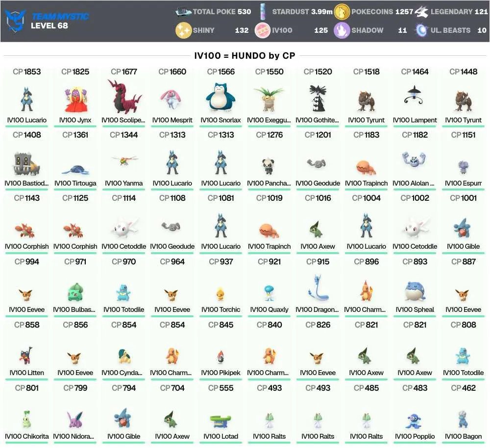Click the Legendary bird icon
This screenshot has width=490, height=448.
421,12
